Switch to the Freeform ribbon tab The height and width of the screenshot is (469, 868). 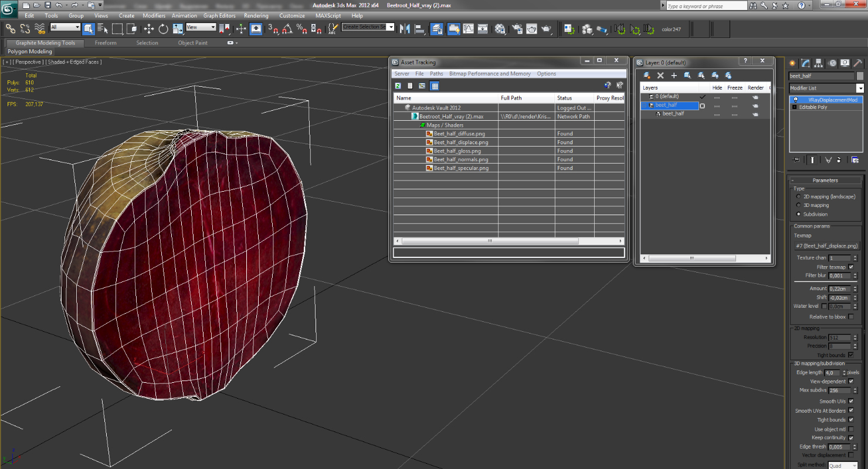click(106, 43)
